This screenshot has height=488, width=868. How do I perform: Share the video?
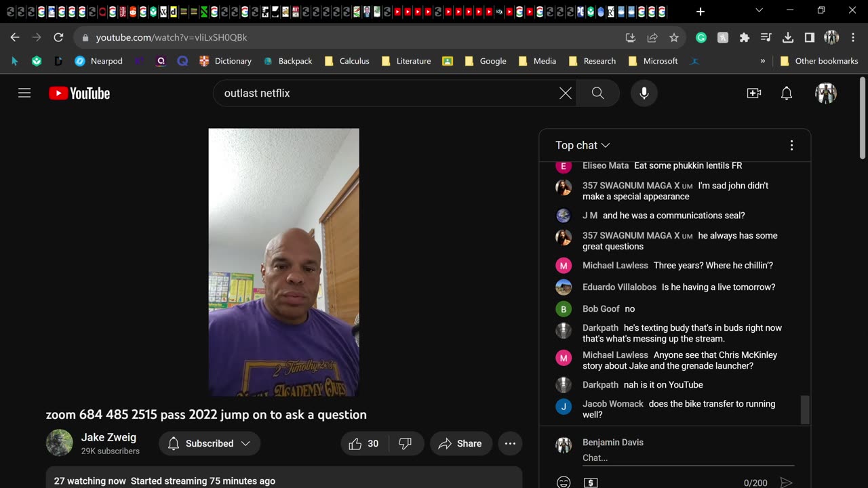click(460, 443)
